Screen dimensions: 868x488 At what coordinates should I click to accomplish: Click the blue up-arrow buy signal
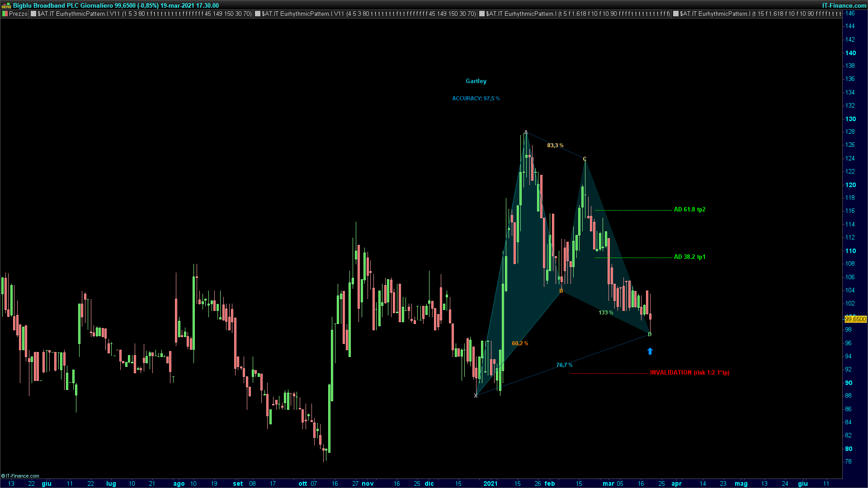[650, 351]
